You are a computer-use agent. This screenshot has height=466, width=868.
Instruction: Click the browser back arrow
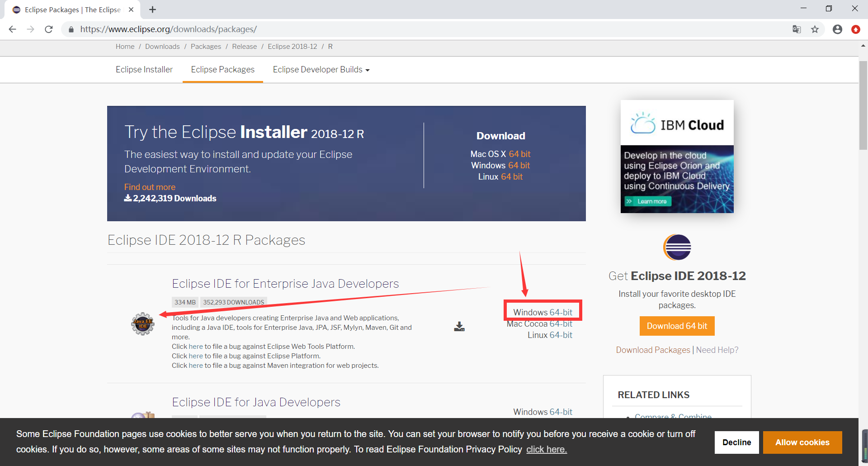(13, 29)
